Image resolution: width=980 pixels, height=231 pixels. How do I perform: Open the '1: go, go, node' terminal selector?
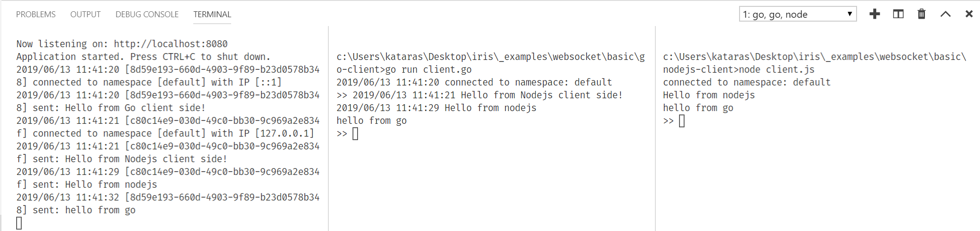(797, 14)
